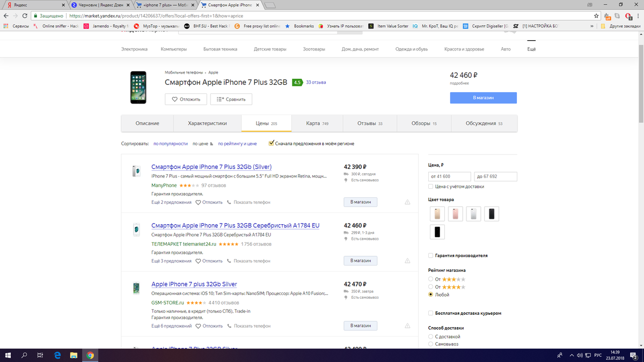Open the Обсуждения 53 tab
This screenshot has height=362, width=644.
[484, 123]
